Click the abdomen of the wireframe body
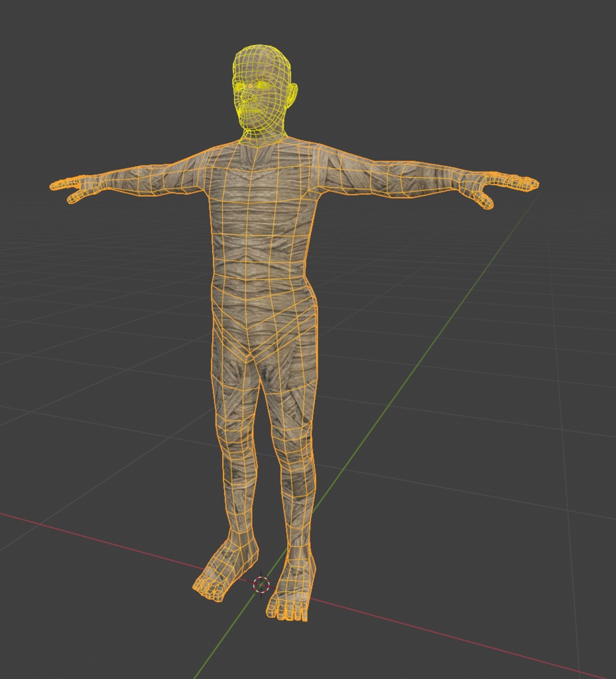This screenshot has height=679, width=616. (260, 247)
